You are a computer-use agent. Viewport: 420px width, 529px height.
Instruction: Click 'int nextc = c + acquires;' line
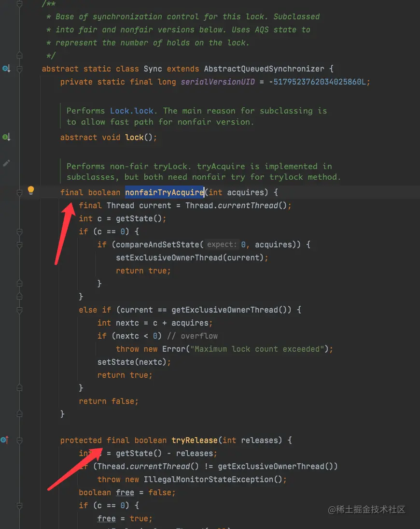(154, 323)
